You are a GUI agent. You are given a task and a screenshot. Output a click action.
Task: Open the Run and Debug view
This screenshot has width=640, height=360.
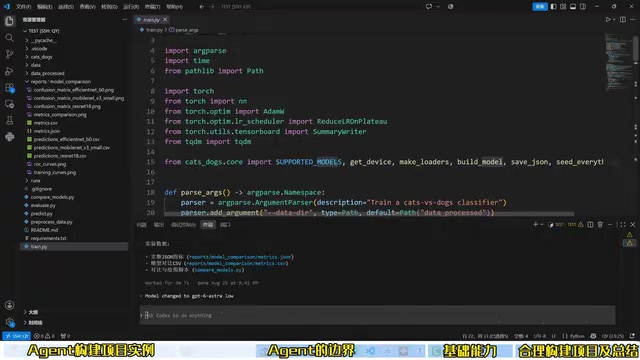point(9,71)
